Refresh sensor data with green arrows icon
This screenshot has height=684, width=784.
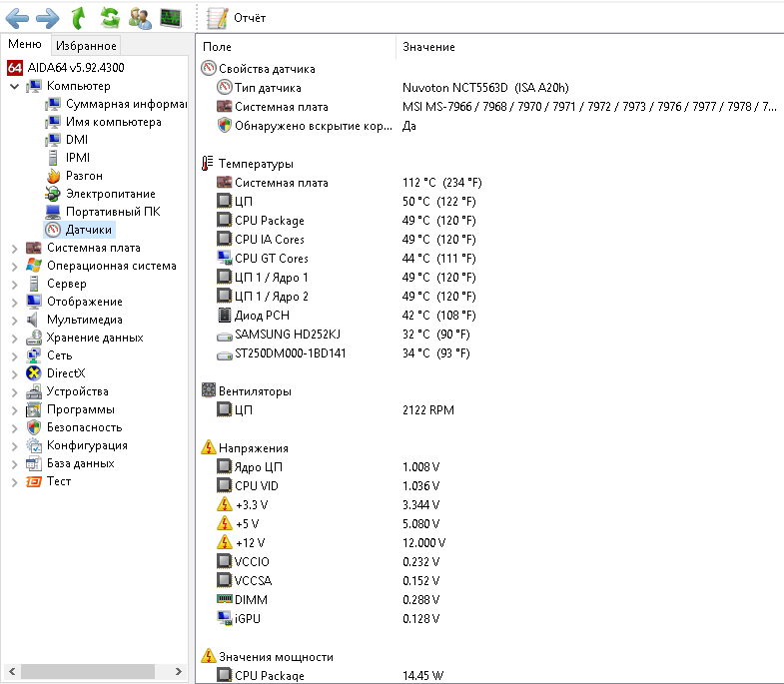[110, 17]
